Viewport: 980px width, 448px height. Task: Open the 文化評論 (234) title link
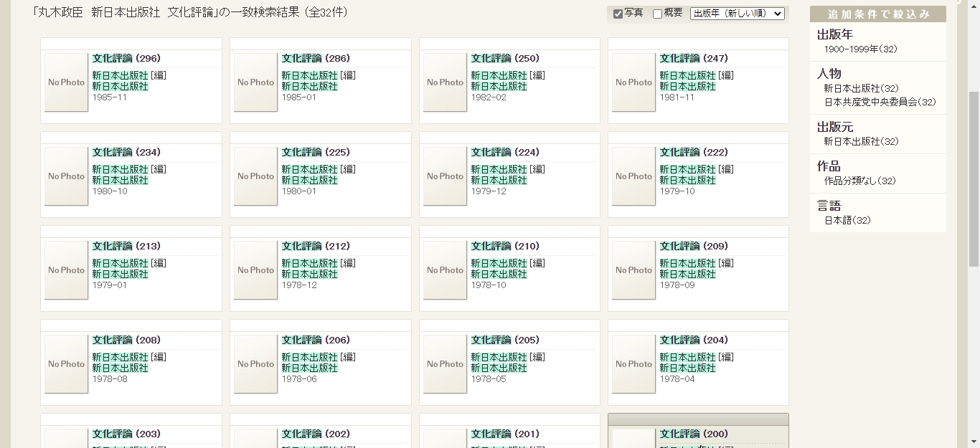click(x=126, y=153)
